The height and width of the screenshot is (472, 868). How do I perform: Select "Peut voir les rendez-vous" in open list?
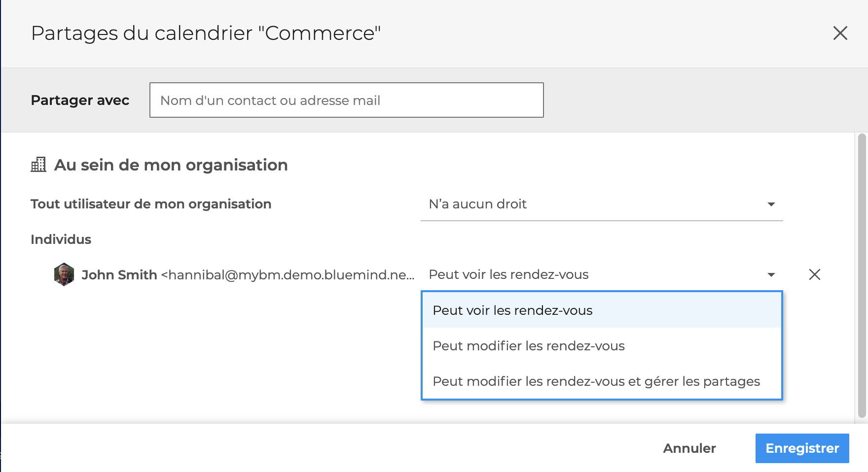[x=512, y=310]
